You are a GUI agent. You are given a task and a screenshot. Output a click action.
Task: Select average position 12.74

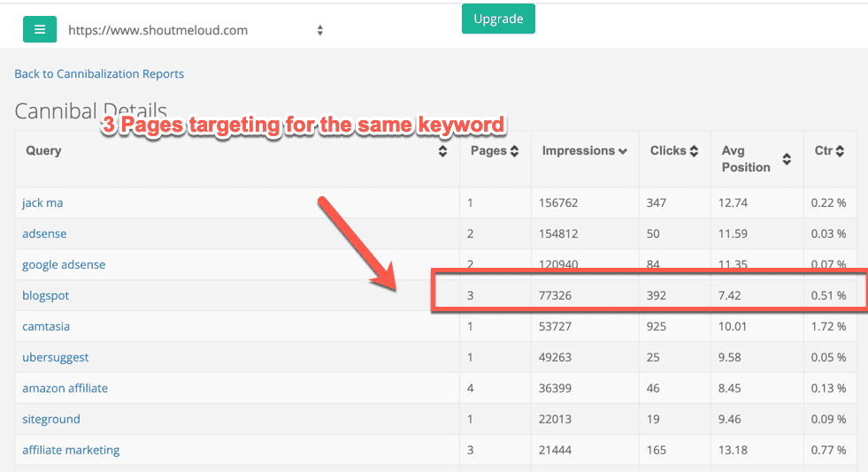pyautogui.click(x=733, y=202)
